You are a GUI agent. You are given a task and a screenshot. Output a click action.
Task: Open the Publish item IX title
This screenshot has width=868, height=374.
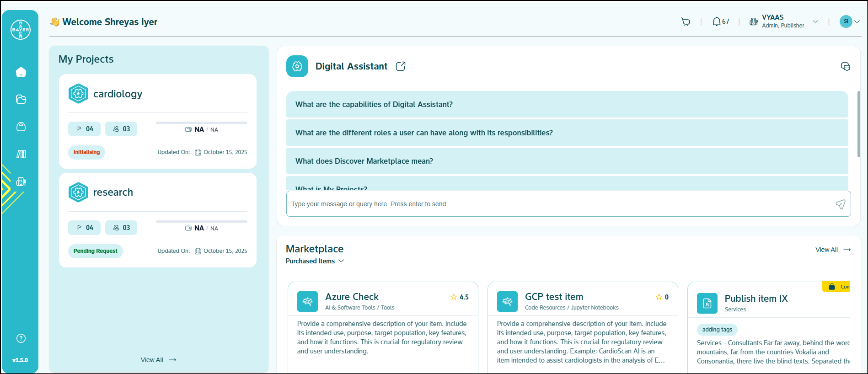(x=756, y=299)
